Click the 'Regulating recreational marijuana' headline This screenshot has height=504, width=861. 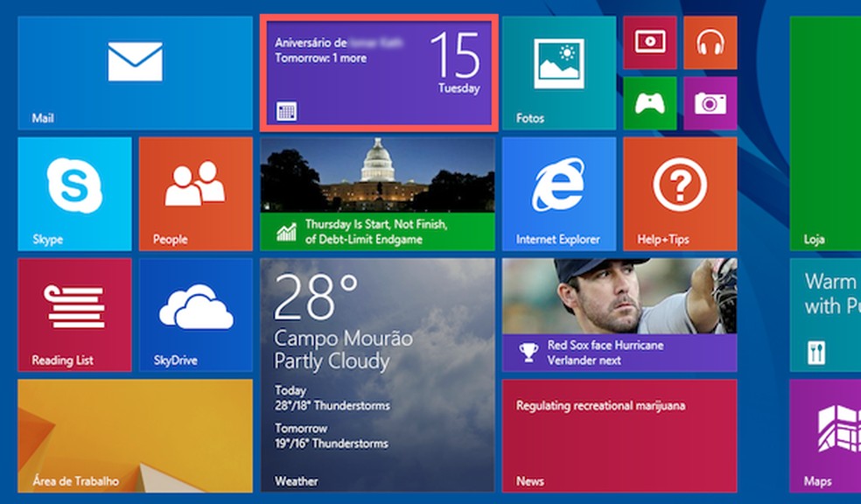click(x=601, y=406)
